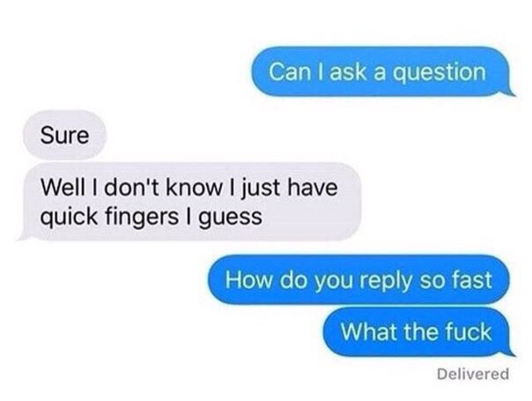Click the word "guess" in the gray bubble
This screenshot has height=401, width=532.
pos(230,219)
